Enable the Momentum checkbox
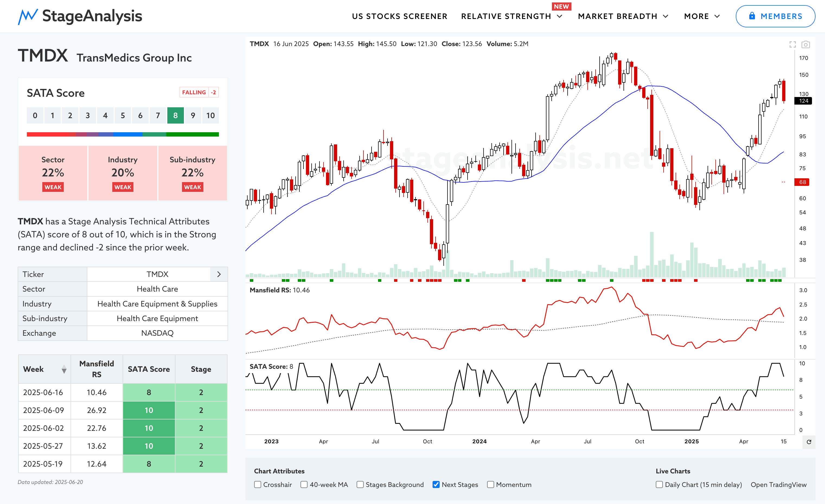Screen dimensions: 825x504 (x=491, y=484)
